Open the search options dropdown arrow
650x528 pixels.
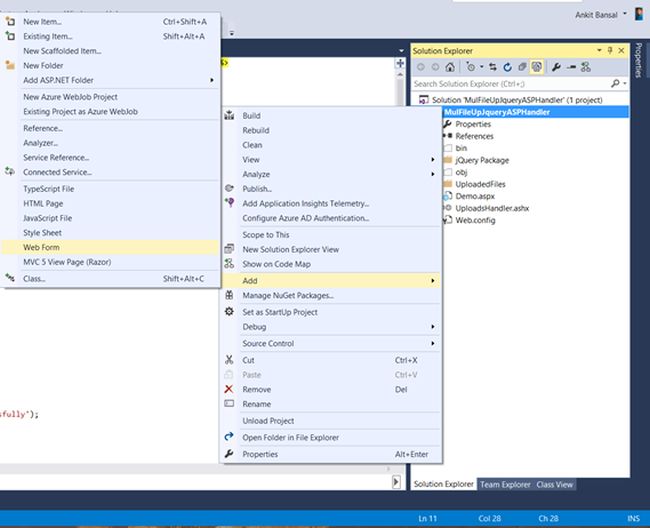click(624, 84)
